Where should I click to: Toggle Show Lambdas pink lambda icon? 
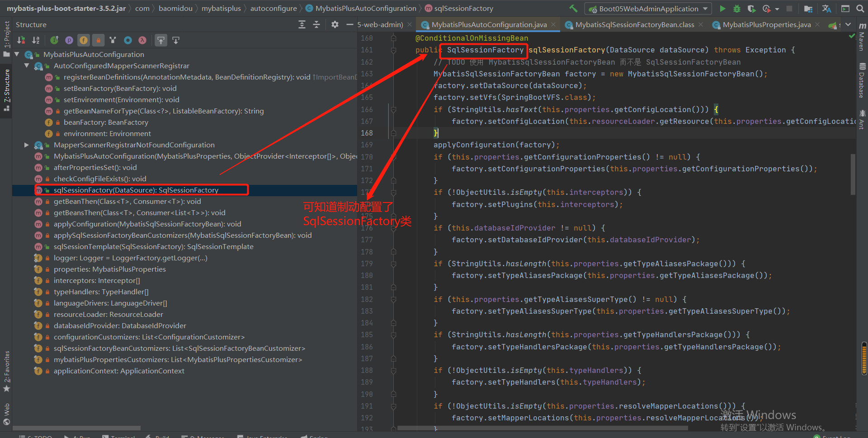(142, 40)
